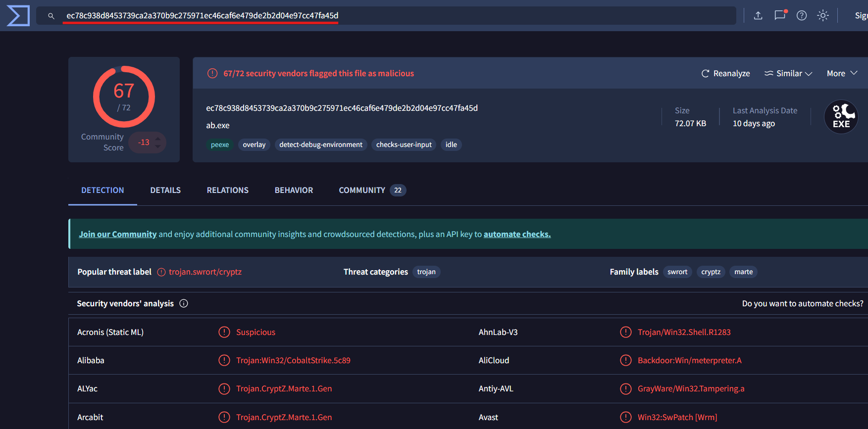The height and width of the screenshot is (429, 868).
Task: Click the ALYac detection alert icon
Action: [x=224, y=388]
